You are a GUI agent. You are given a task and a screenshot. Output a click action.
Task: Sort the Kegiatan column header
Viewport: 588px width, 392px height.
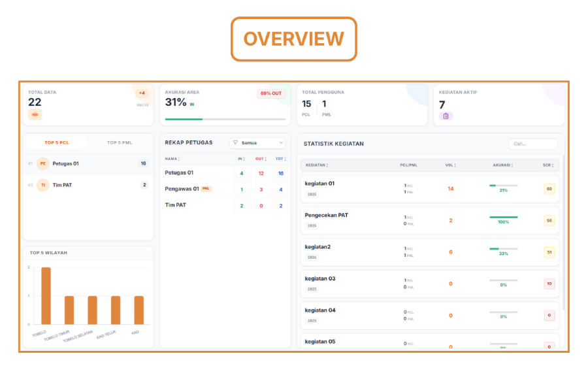point(319,165)
